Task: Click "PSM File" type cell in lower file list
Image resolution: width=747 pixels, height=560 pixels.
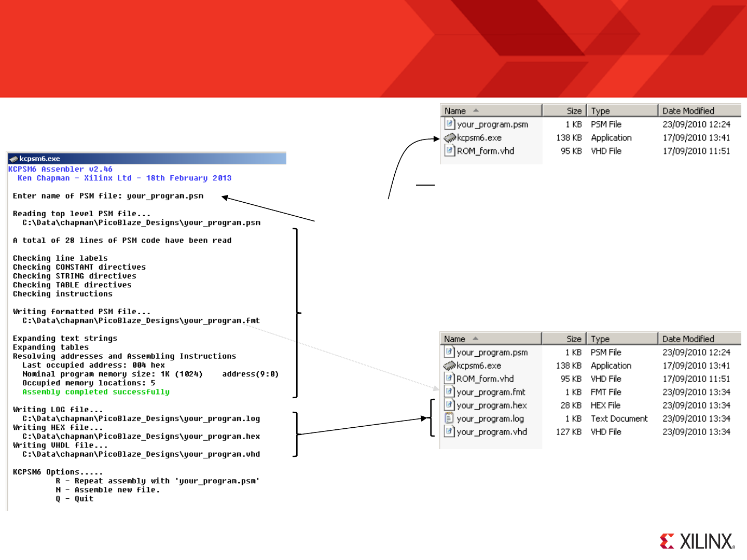Action: coord(606,352)
